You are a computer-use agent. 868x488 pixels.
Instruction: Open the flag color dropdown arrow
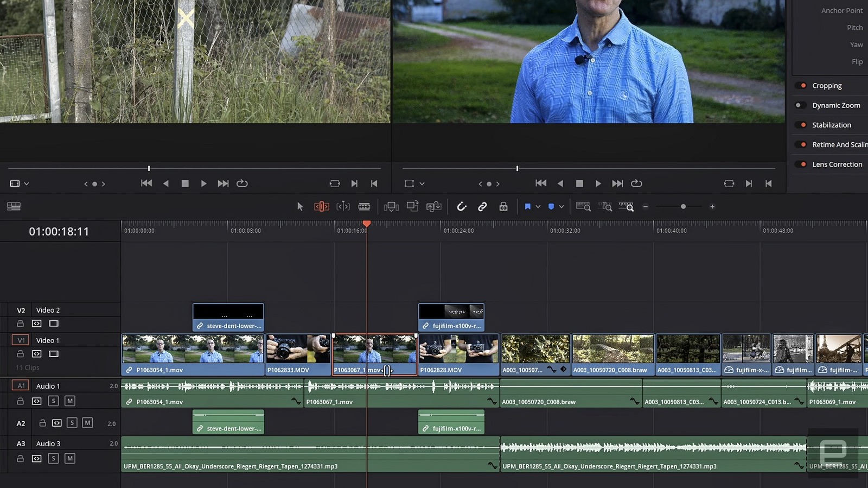tap(538, 207)
